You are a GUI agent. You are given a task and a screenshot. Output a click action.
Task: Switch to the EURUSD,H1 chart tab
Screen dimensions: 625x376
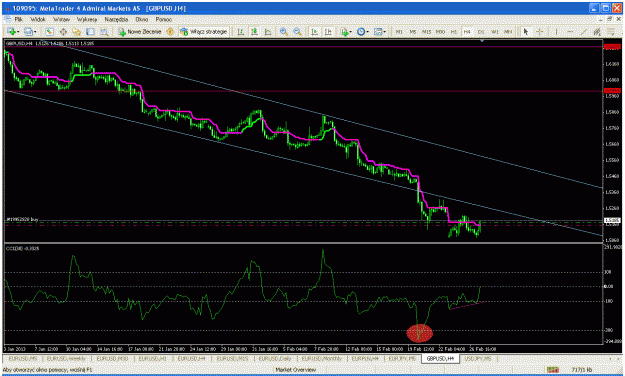click(153, 359)
